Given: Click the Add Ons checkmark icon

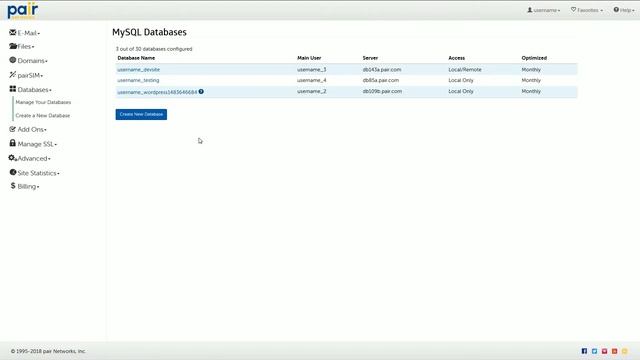Looking at the screenshot, I should click(13, 129).
